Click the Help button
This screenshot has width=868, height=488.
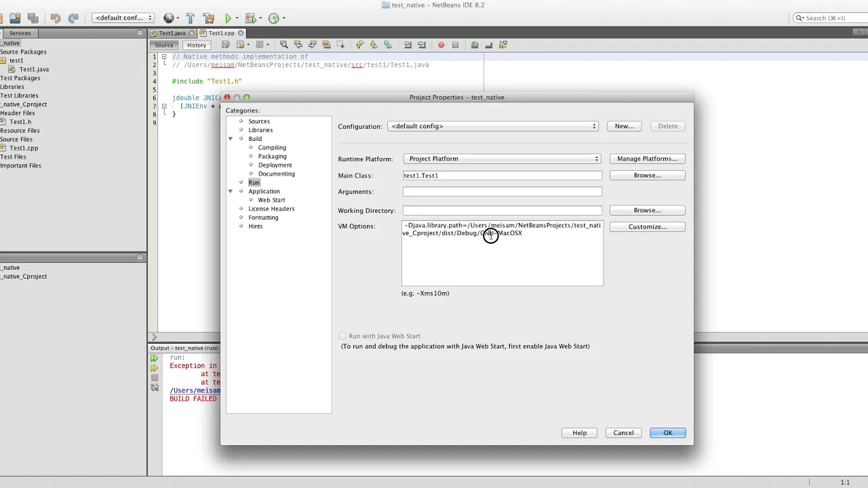point(579,433)
